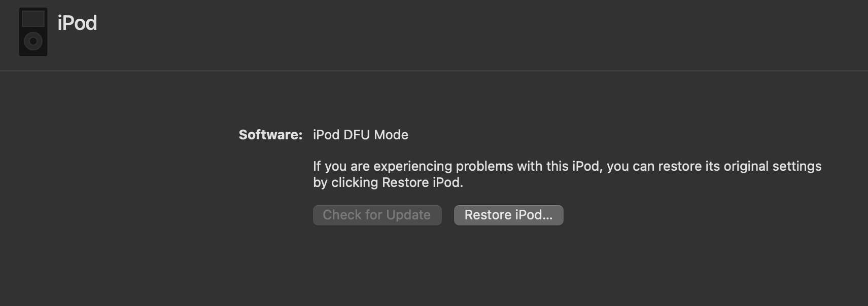
Task: Click the screen part of iPod icon
Action: click(33, 19)
